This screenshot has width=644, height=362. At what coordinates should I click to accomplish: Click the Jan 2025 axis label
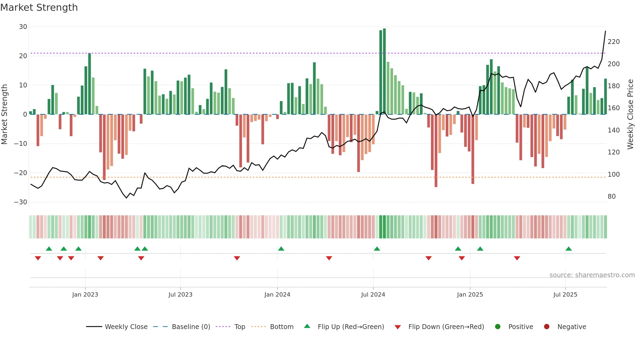click(x=470, y=295)
